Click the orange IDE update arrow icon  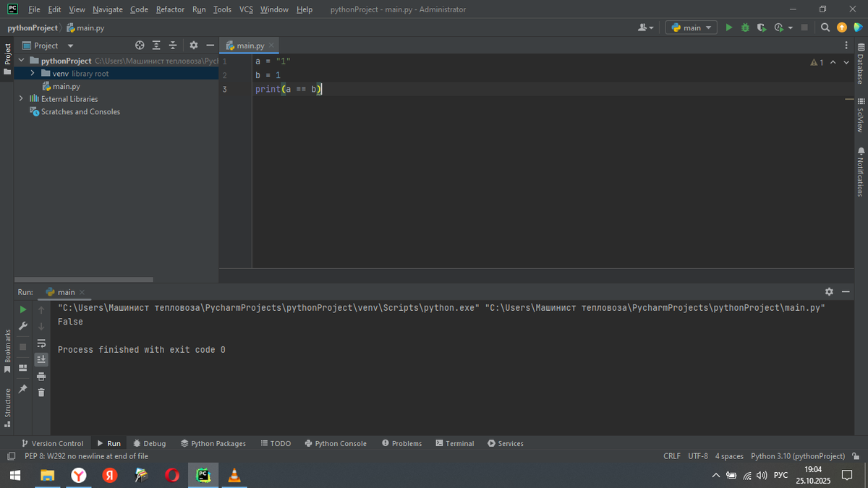841,27
